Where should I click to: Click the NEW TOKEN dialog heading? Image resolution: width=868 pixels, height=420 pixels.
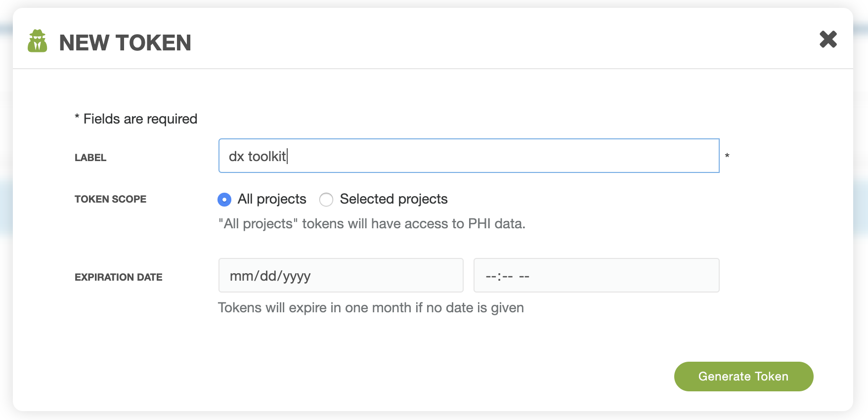click(125, 42)
